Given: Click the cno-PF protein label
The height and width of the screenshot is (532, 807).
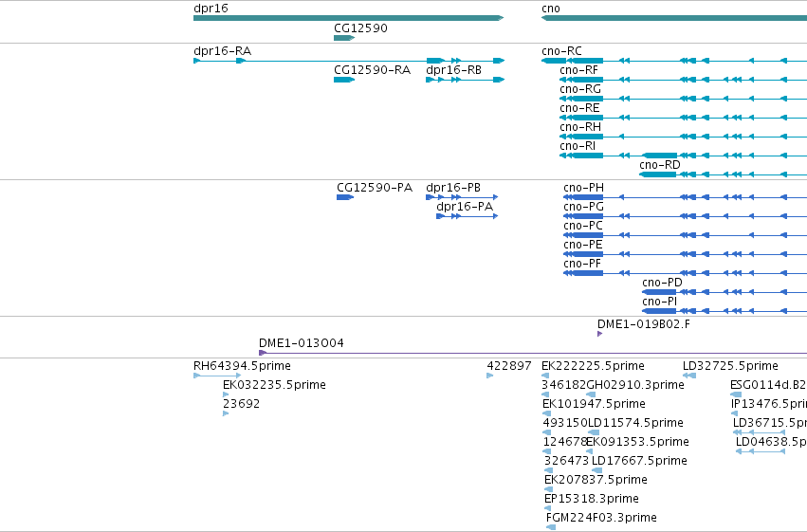Looking at the screenshot, I should point(582,264).
